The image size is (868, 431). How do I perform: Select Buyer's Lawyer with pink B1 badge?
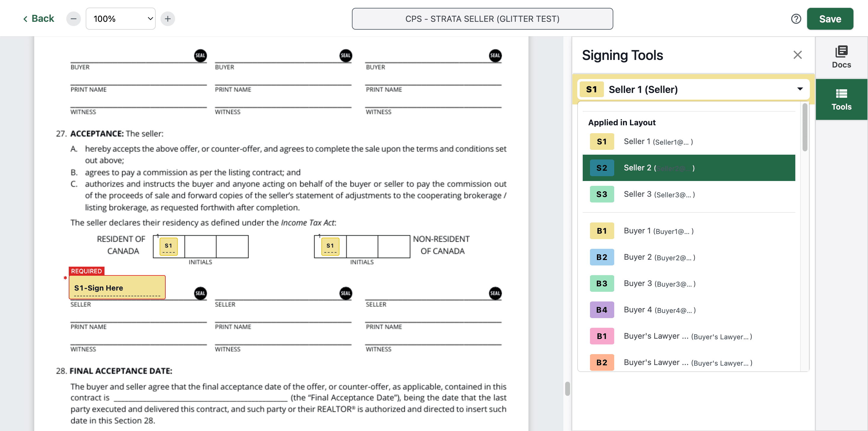click(689, 336)
